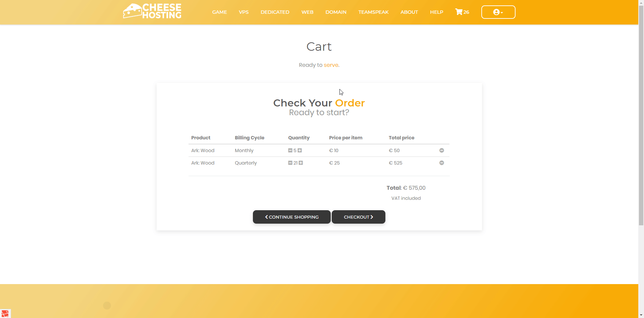
Task: Open the GAME menu
Action: [219, 12]
